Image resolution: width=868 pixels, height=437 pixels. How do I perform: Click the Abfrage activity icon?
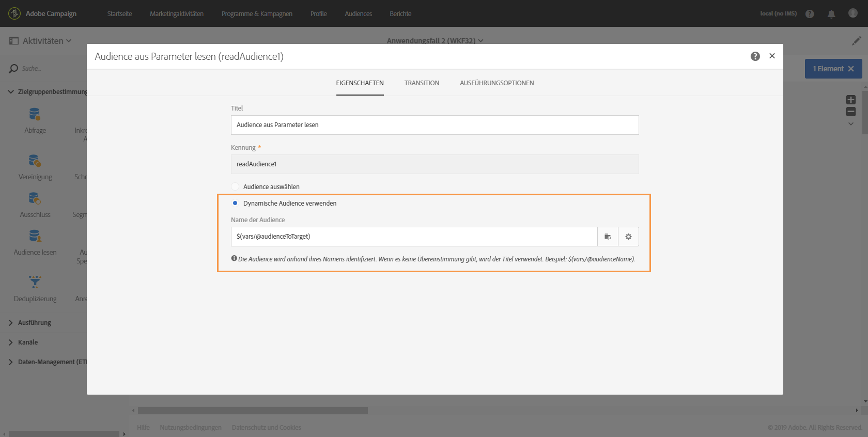[x=35, y=114]
